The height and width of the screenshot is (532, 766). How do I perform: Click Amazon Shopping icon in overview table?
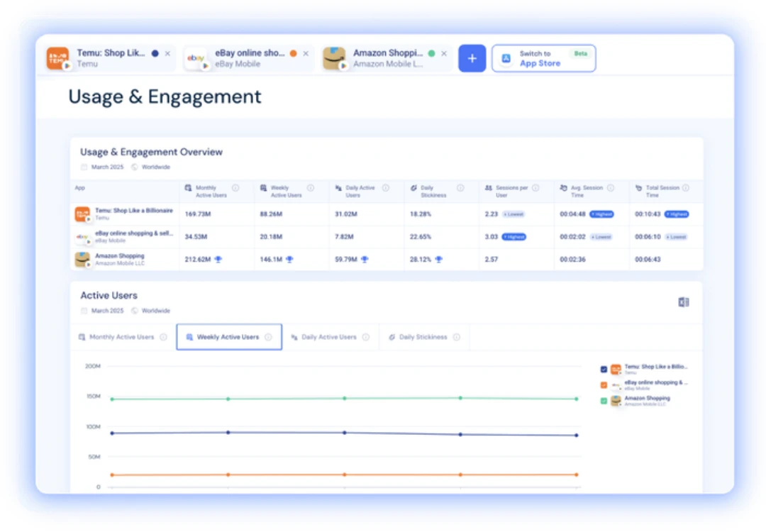(x=82, y=260)
